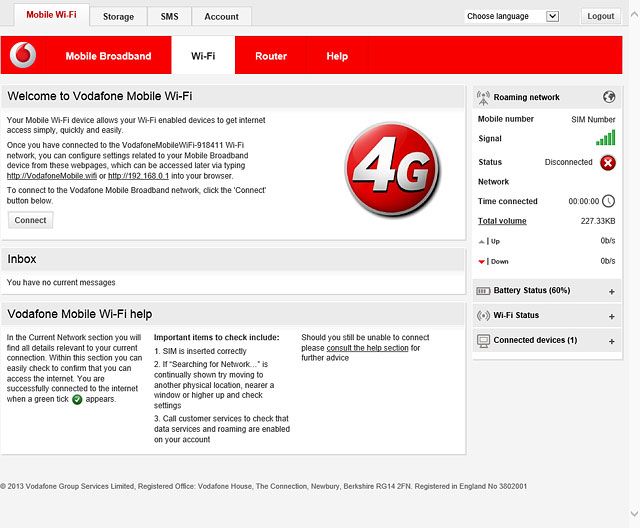This screenshot has width=640, height=528.
Task: Expand Wi-Fi Status with the plus sign
Action: coord(611,317)
